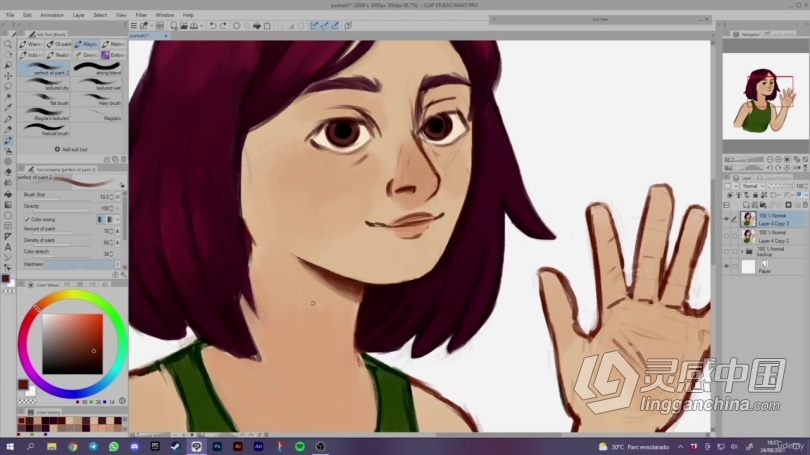Toggle the second color mixing mode button
The image size is (810, 455).
(x=110, y=219)
